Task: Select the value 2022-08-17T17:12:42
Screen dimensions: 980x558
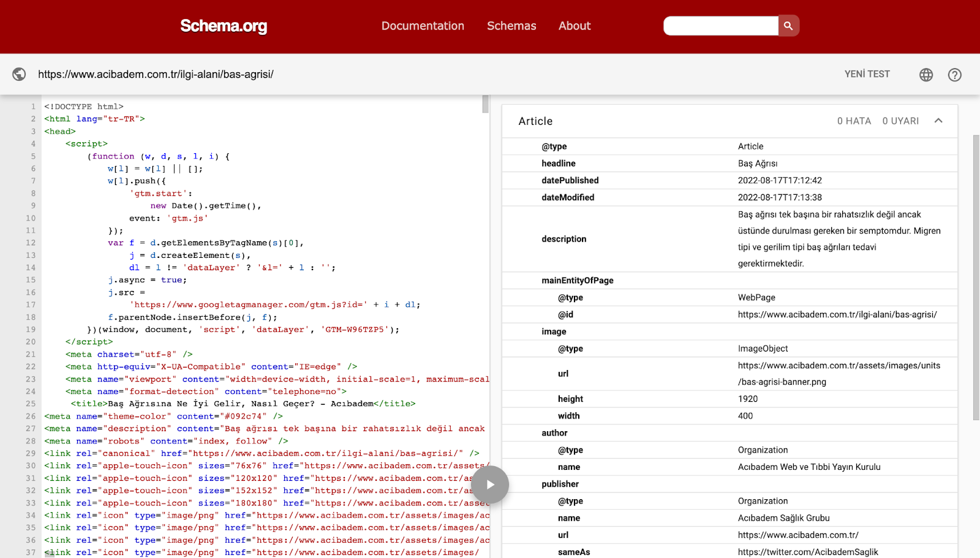Action: coord(780,180)
